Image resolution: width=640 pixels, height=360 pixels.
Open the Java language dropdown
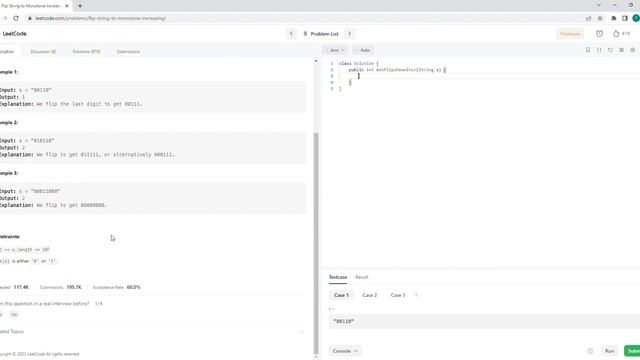(x=335, y=50)
